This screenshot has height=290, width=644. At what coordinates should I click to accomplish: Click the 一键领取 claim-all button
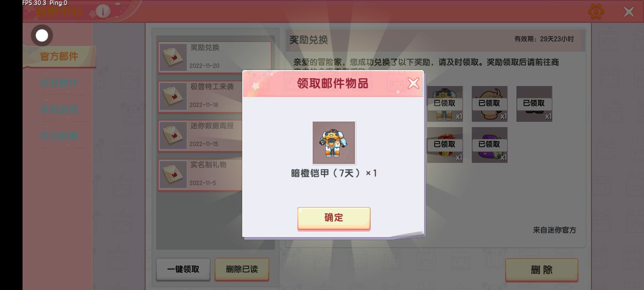pyautogui.click(x=183, y=269)
